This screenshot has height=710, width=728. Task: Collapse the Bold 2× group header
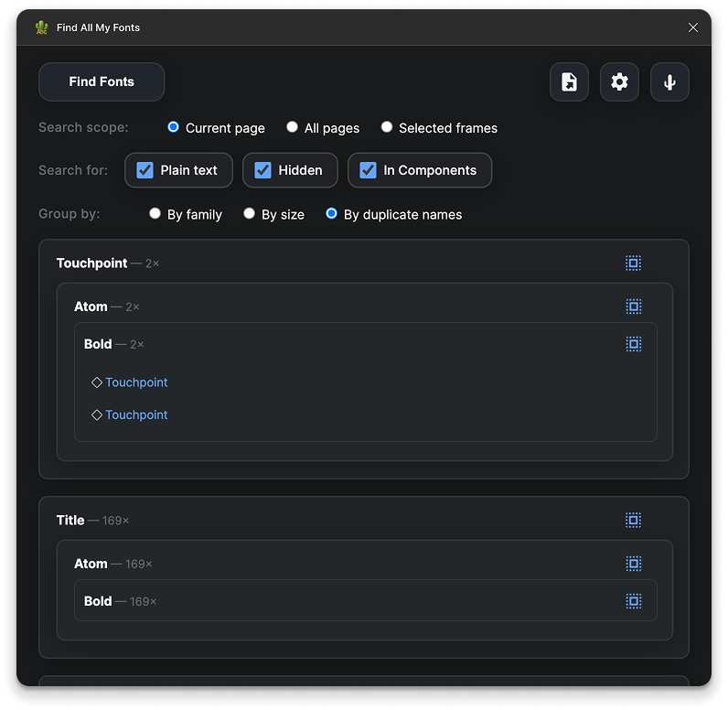[x=99, y=344]
